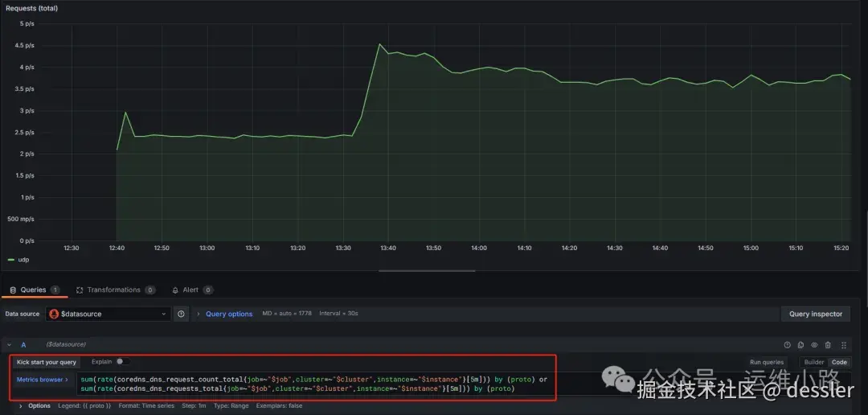The width and height of the screenshot is (868, 415).
Task: Duplicate query A with the copy icon
Action: pyautogui.click(x=800, y=345)
